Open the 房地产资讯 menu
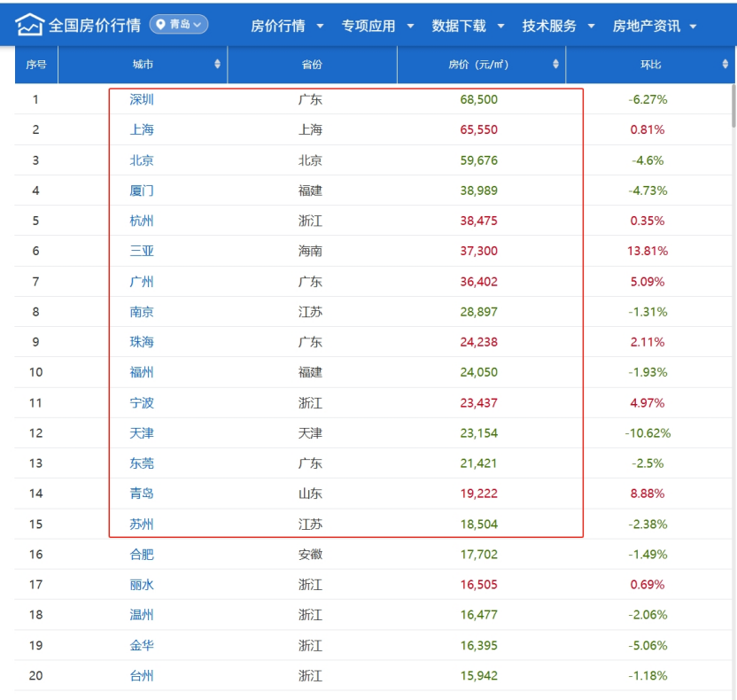This screenshot has height=700, width=737. tap(647, 26)
